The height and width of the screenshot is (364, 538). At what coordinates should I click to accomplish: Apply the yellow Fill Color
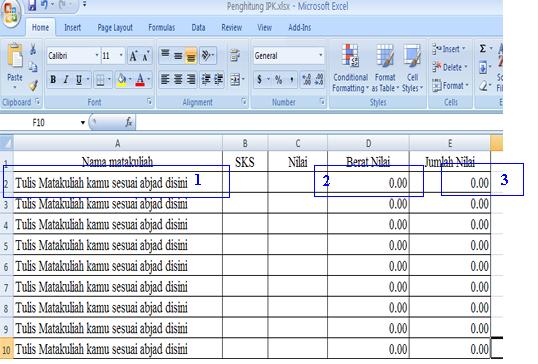pyautogui.click(x=121, y=80)
